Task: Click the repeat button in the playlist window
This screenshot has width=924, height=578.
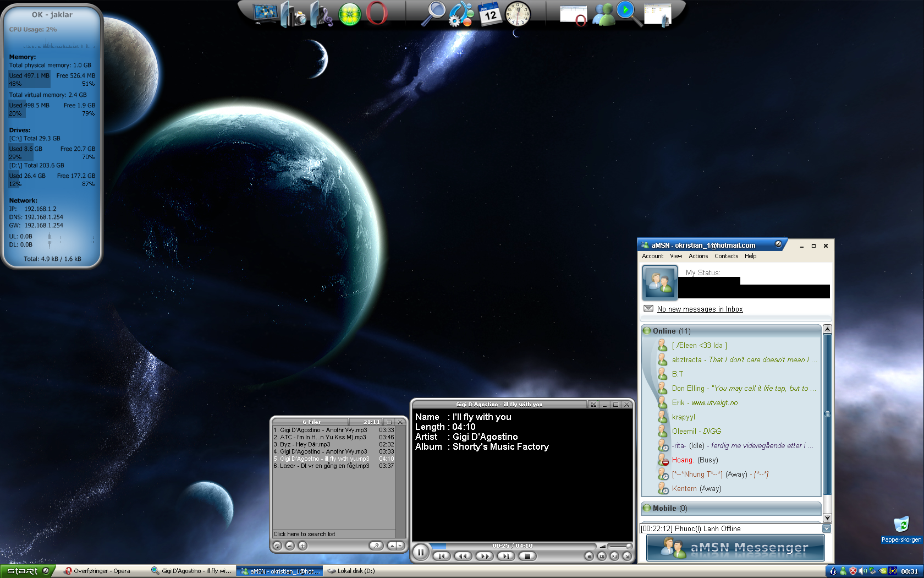Action: click(x=277, y=546)
